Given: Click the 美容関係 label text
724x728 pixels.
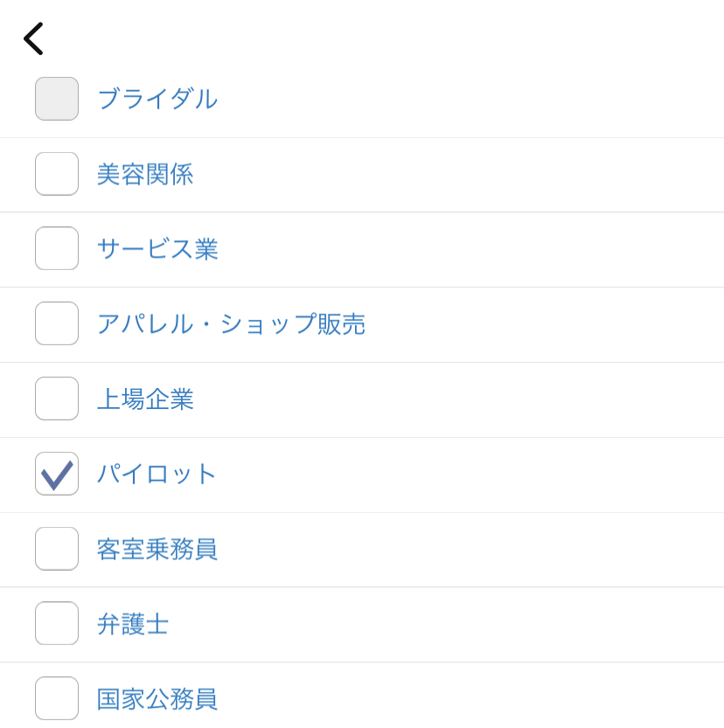Looking at the screenshot, I should (x=145, y=174).
